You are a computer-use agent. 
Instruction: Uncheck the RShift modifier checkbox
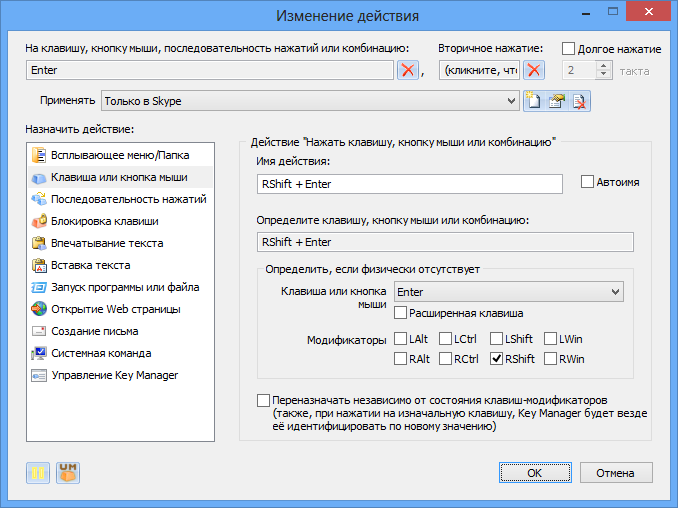(496, 359)
